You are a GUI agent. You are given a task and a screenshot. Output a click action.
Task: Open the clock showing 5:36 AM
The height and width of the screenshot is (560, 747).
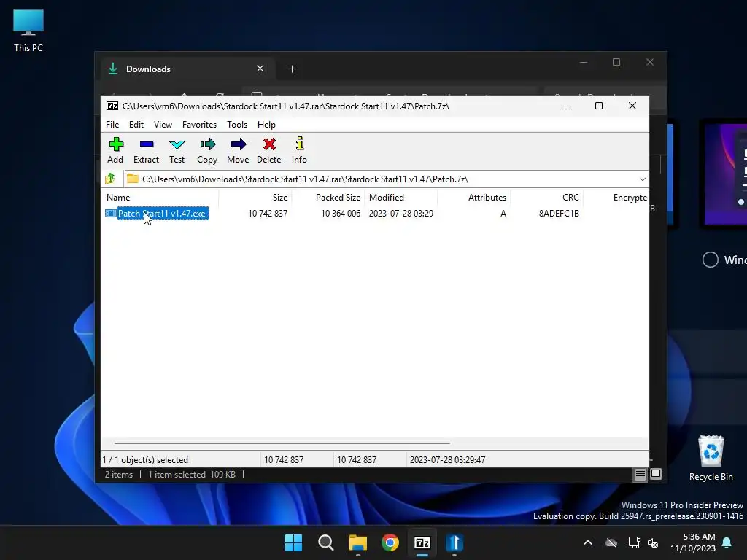point(693,542)
